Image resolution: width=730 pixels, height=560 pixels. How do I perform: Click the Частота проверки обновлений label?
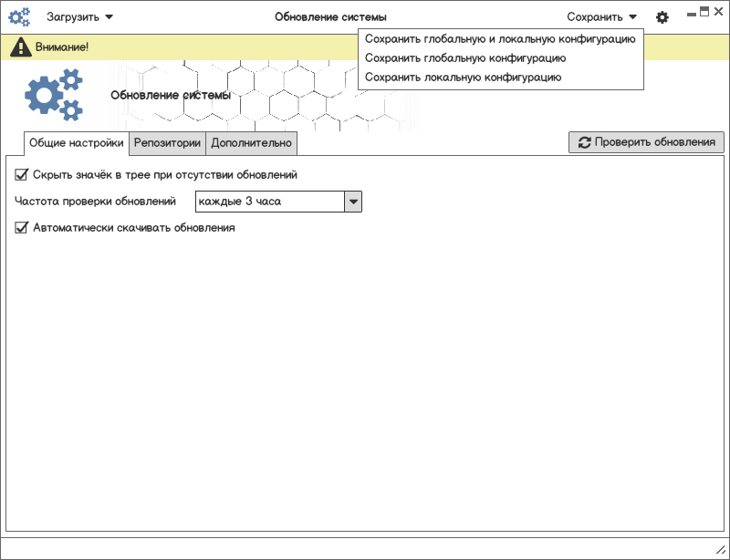(95, 201)
